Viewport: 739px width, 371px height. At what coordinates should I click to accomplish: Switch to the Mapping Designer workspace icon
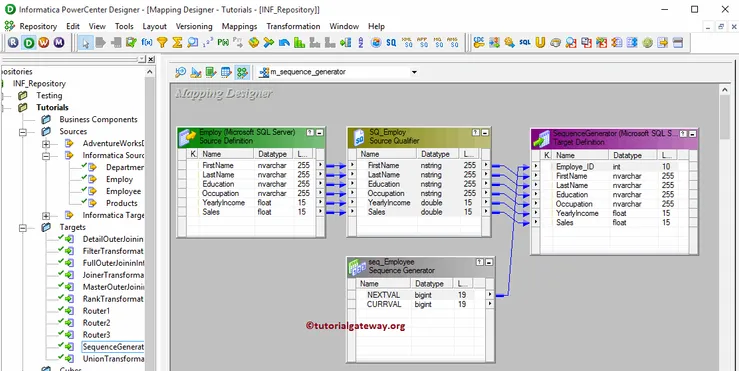(x=242, y=72)
